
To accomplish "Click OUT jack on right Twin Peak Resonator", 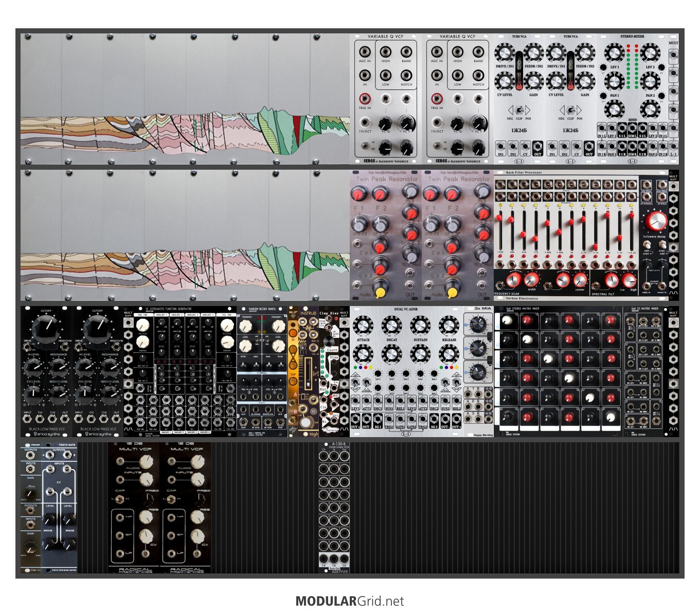I will 482,284.
